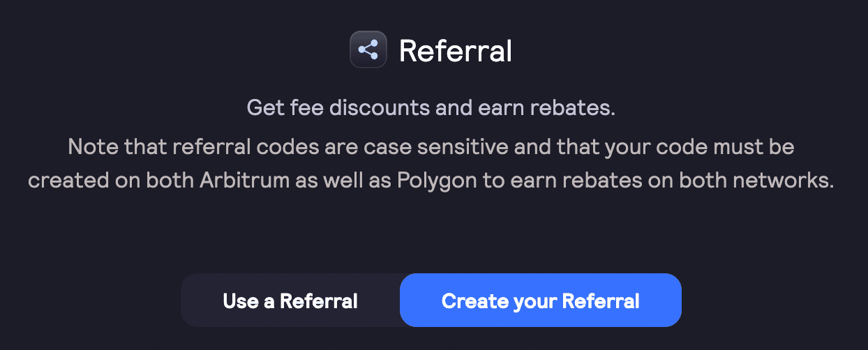868x350 pixels.
Task: Click the 'Get fee discounts and earn rebates' subtitle
Action: click(431, 109)
